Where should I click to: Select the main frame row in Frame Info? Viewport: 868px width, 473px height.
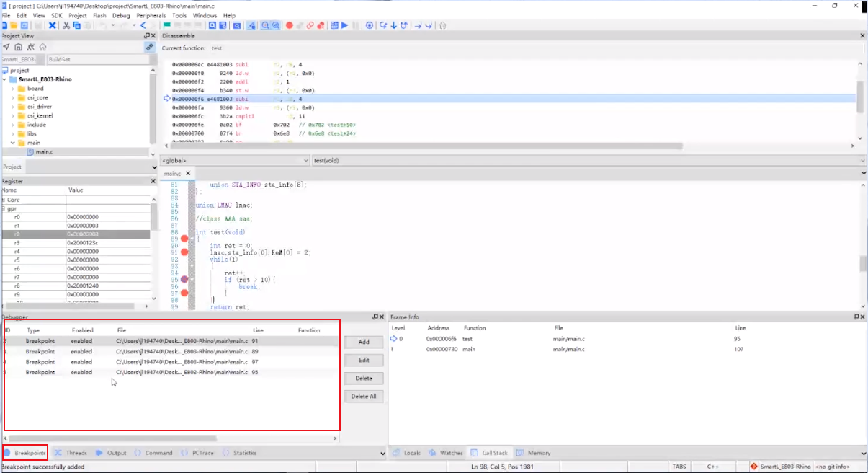627,349
